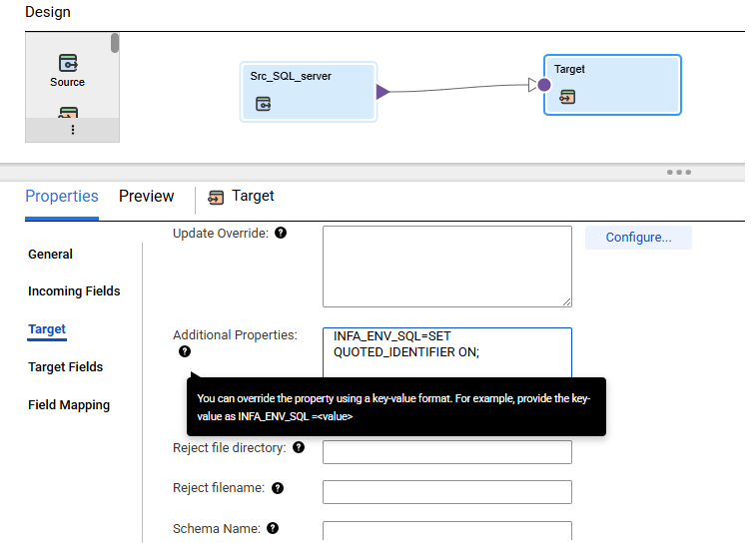This screenshot has width=756, height=556.
Task: Click the Reject filename input field
Action: tap(447, 492)
